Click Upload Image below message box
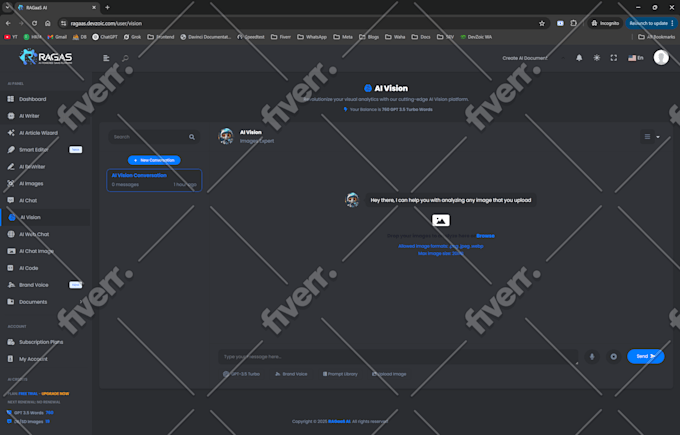Viewport: 680px width, 435px height. coord(389,374)
